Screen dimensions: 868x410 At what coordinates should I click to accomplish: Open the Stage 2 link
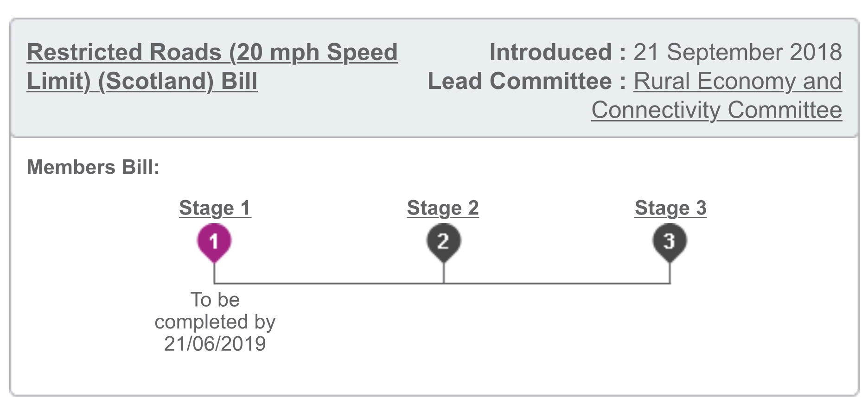point(443,208)
